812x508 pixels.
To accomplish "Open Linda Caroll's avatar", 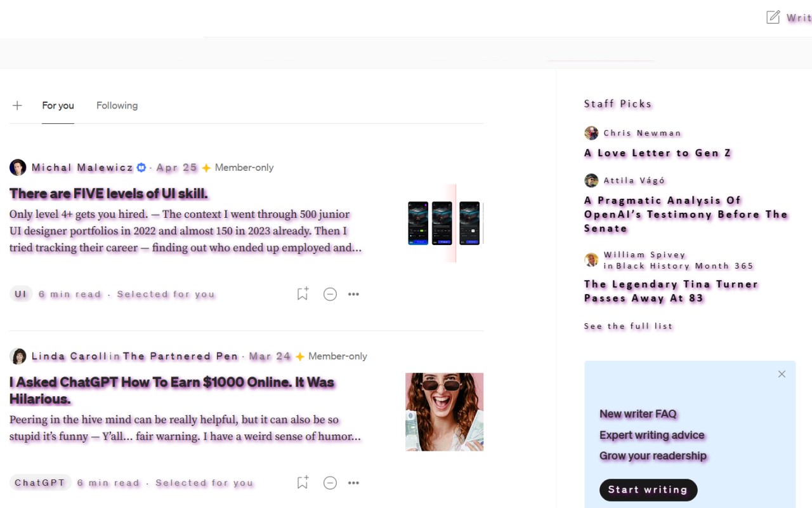I will pyautogui.click(x=18, y=356).
